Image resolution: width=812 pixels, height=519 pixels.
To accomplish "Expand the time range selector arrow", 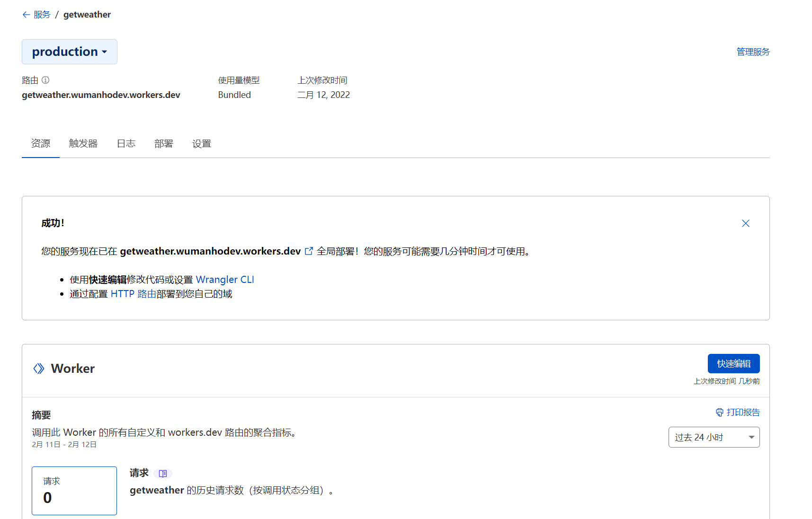I will coord(751,437).
